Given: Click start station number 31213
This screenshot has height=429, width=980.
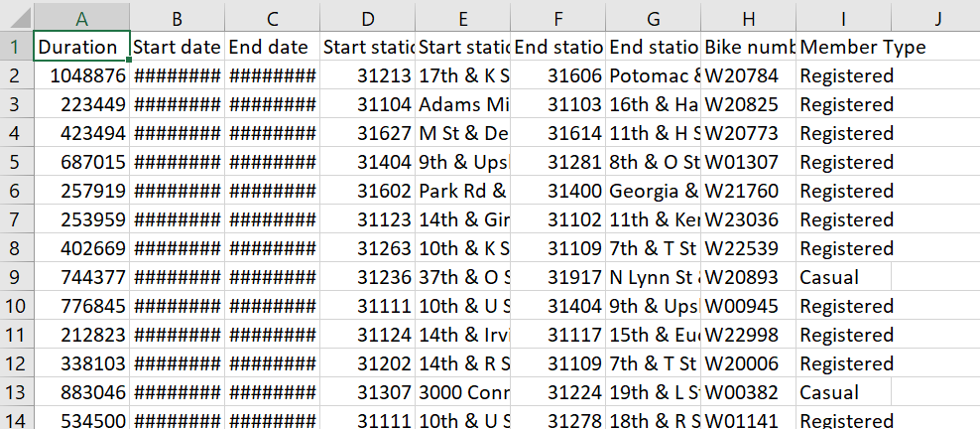Looking at the screenshot, I should (x=368, y=75).
